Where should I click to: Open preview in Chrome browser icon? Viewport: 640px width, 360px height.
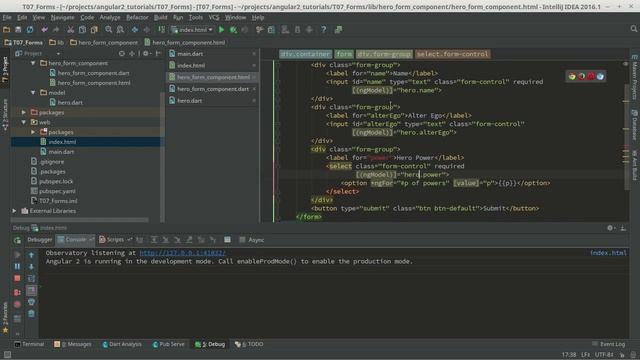(572, 76)
